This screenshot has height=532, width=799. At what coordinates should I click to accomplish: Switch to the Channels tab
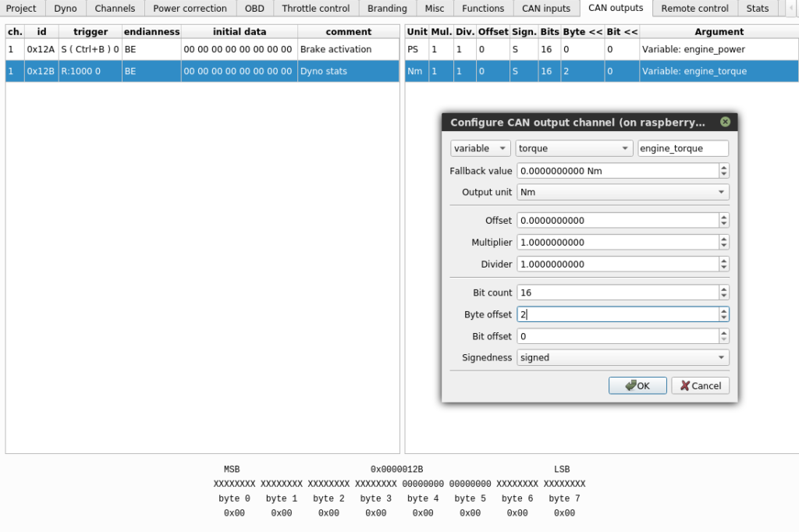point(115,8)
